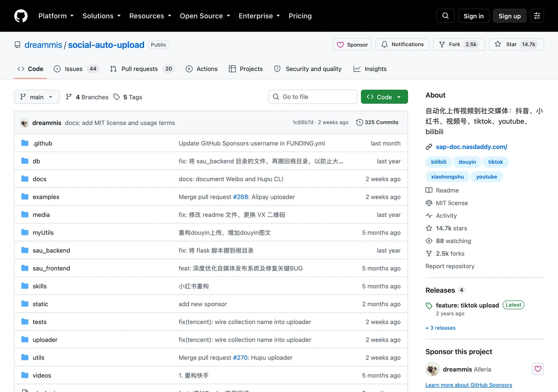
Task: Click the Sign up button
Action: coord(510,16)
